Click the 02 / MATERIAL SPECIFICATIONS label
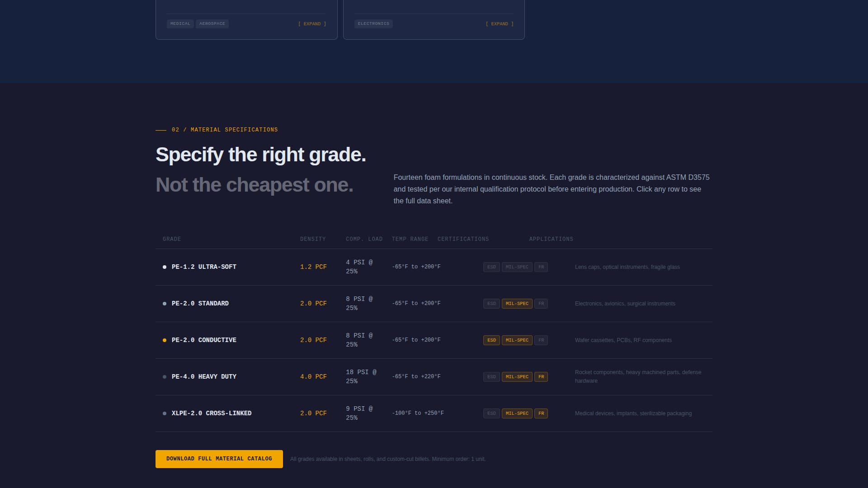868x488 pixels. click(224, 130)
